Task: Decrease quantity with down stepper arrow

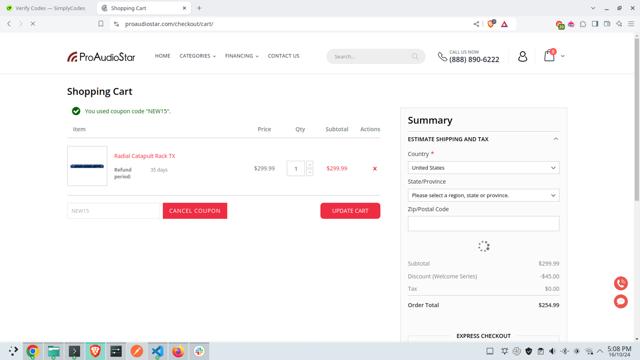Action: [x=310, y=172]
